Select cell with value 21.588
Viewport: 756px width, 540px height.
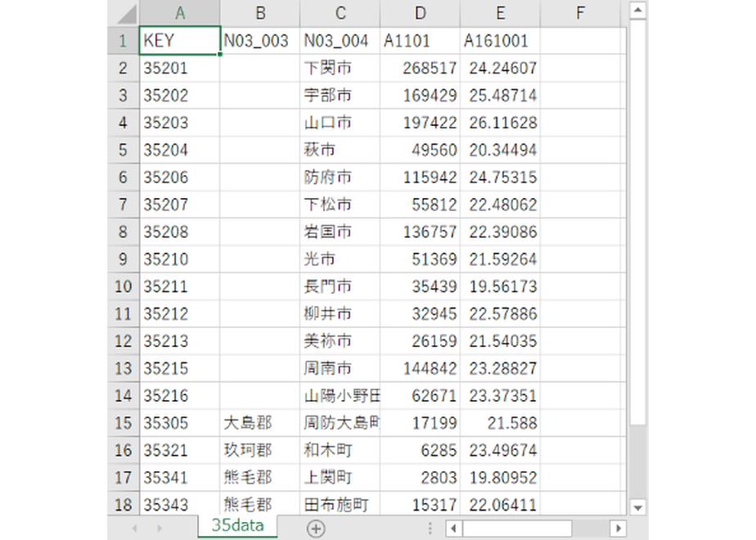click(500, 423)
